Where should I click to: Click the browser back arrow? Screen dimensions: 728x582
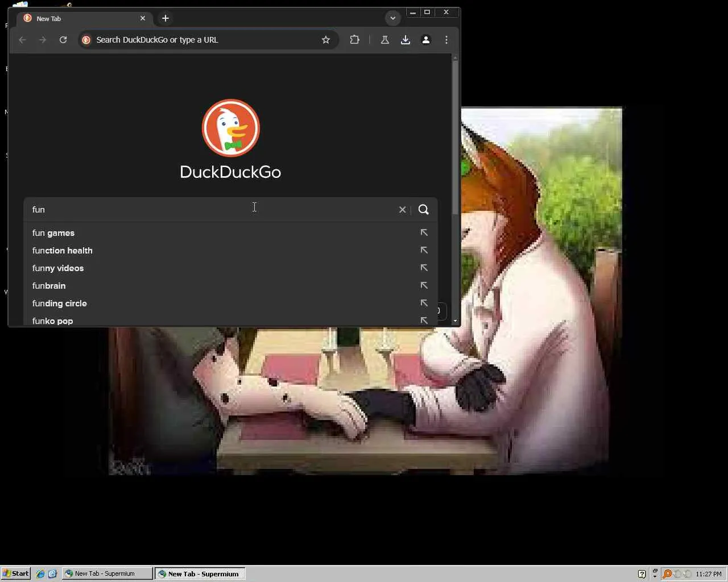point(22,40)
